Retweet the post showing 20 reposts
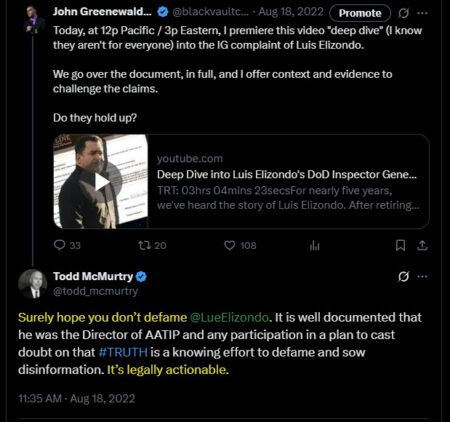Image resolution: width=450 pixels, height=422 pixels. coord(144,245)
